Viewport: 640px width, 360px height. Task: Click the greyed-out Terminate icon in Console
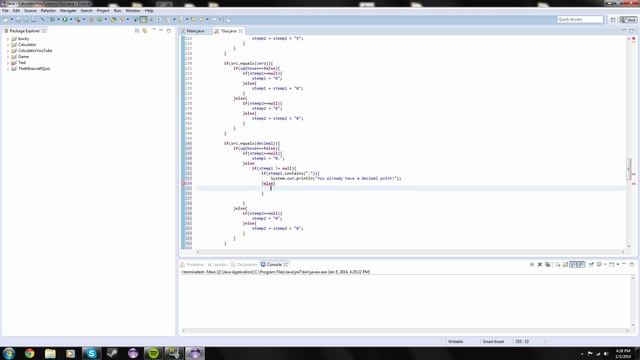point(532,264)
